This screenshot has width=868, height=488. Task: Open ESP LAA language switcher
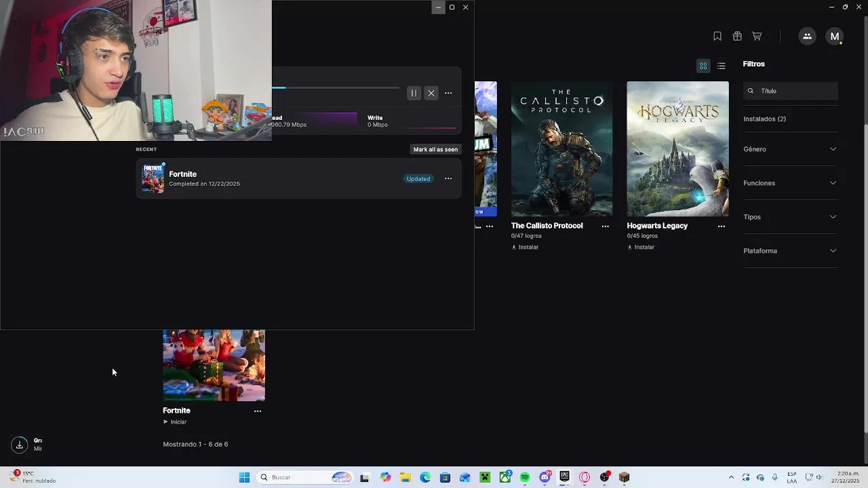pos(792,477)
